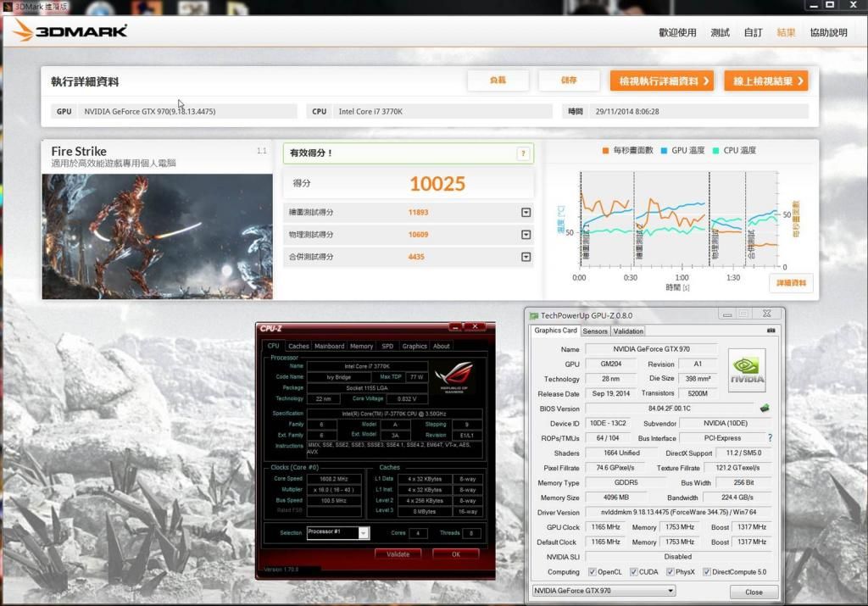868x606 pixels.
Task: Click the 負載 button
Action: 498,81
